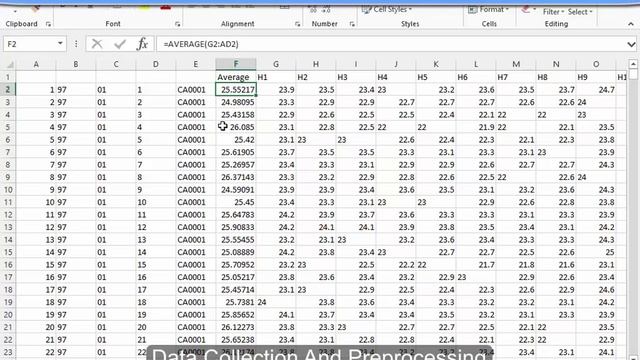The height and width of the screenshot is (360, 640).
Task: Click the 'H1' header cell
Action: coord(276,77)
